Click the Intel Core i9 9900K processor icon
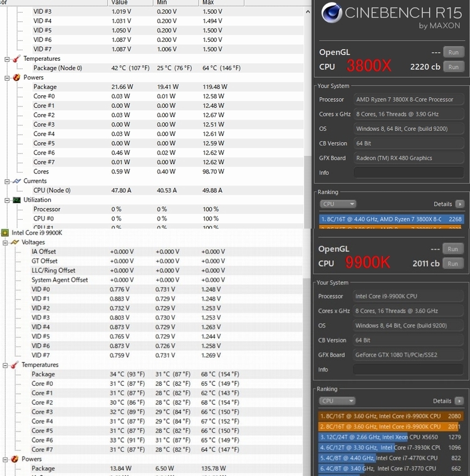The width and height of the screenshot is (470, 476). 5,233
